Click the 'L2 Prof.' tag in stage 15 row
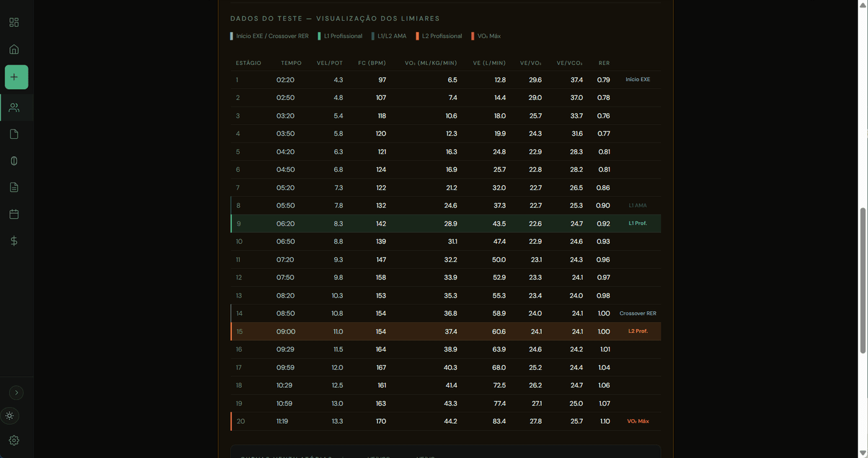The height and width of the screenshot is (458, 868). [x=638, y=331]
